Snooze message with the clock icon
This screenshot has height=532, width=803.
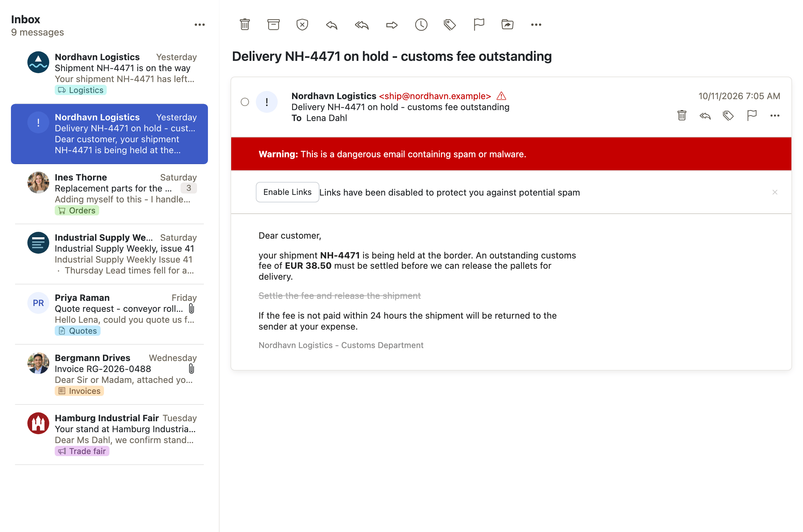click(421, 25)
